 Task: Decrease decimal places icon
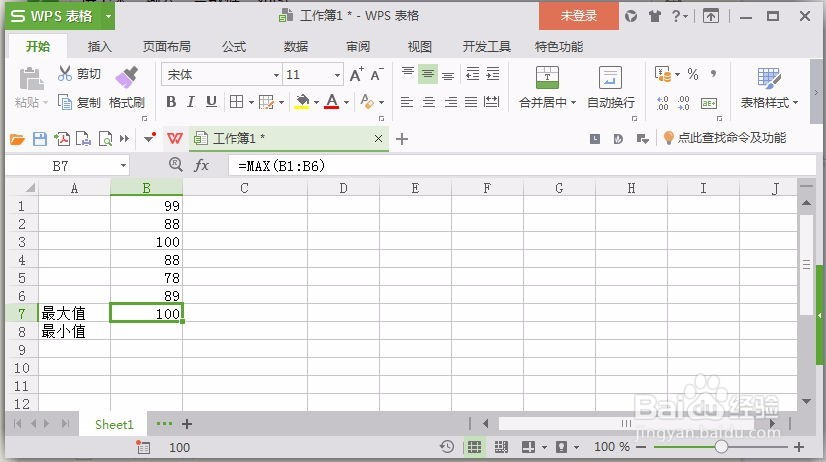click(683, 103)
